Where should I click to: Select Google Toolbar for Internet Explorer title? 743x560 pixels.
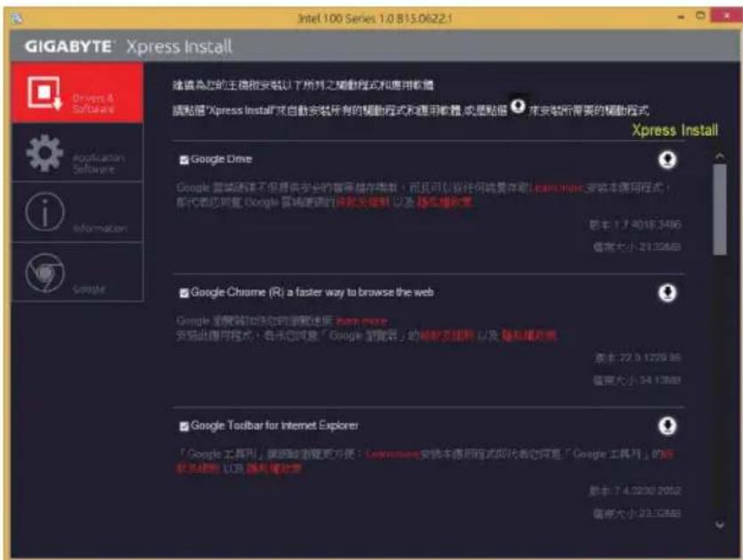(x=274, y=425)
